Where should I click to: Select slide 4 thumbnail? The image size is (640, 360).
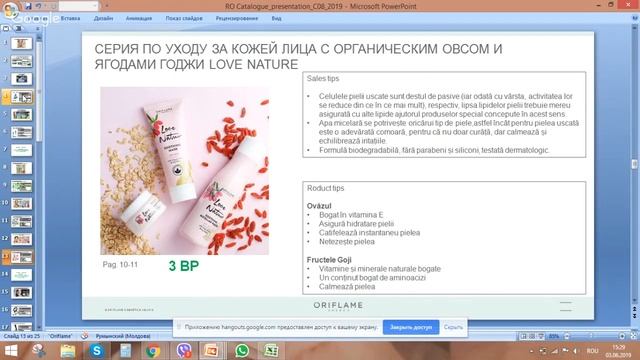pos(21,97)
